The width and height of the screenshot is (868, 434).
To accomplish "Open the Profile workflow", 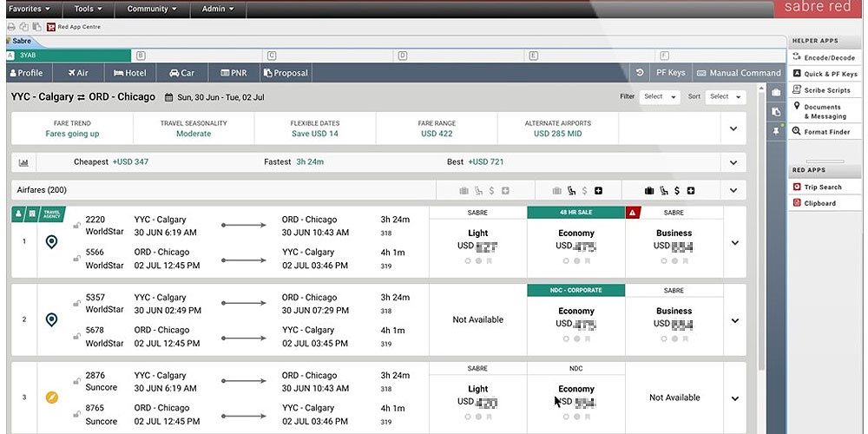I will [x=27, y=73].
